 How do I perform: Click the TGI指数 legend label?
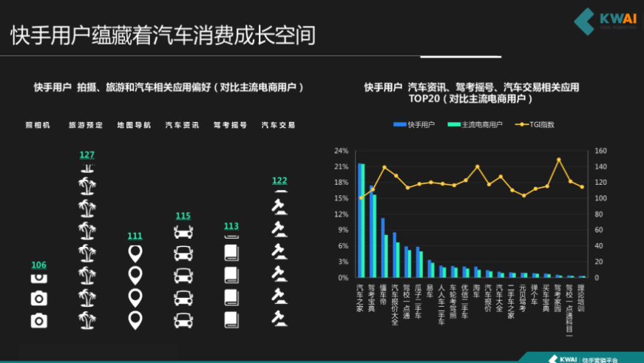pos(542,124)
